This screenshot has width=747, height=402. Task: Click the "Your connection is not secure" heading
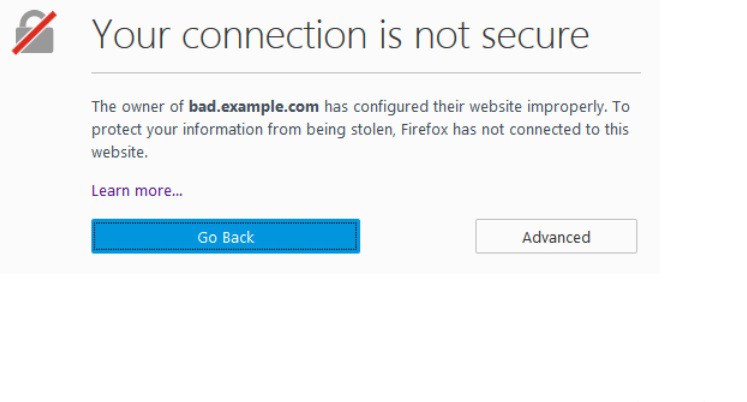340,35
